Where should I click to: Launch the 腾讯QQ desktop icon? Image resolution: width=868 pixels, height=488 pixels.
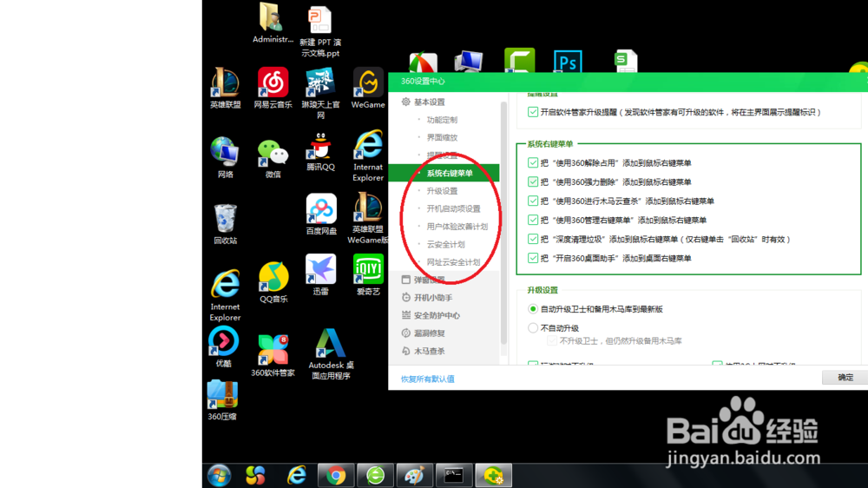click(x=320, y=151)
